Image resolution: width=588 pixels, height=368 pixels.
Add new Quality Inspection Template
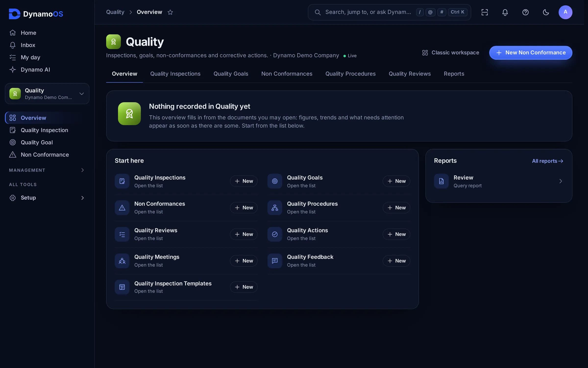point(244,287)
